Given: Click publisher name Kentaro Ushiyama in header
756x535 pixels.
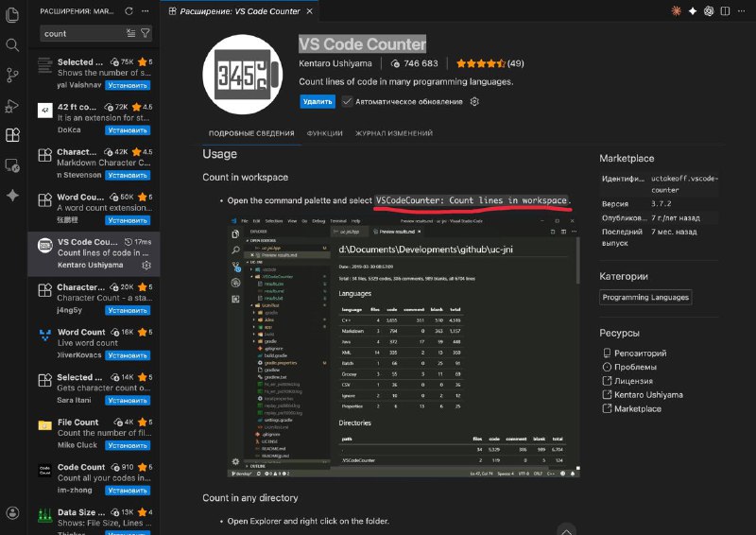Looking at the screenshot, I should (x=335, y=63).
